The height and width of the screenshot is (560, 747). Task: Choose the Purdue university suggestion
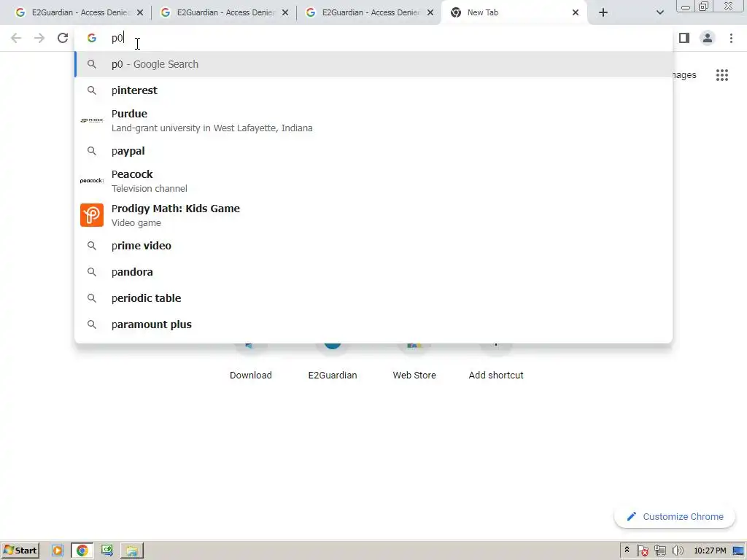pos(373,120)
